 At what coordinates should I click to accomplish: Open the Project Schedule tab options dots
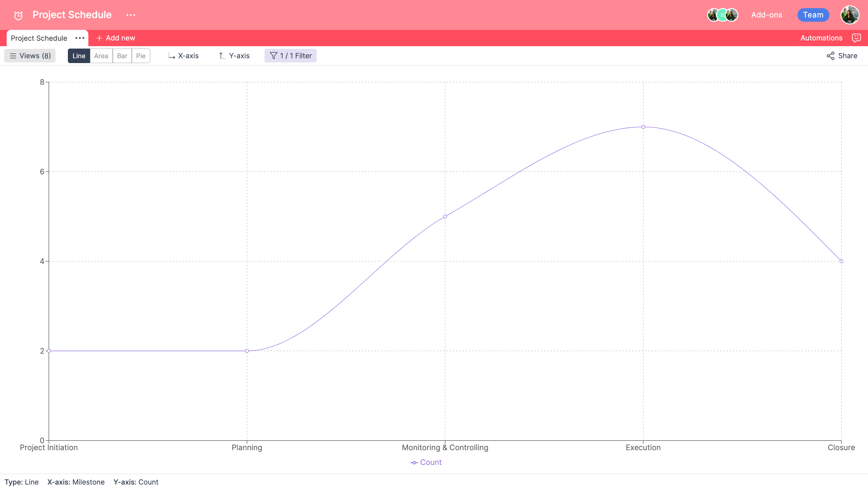(x=80, y=38)
